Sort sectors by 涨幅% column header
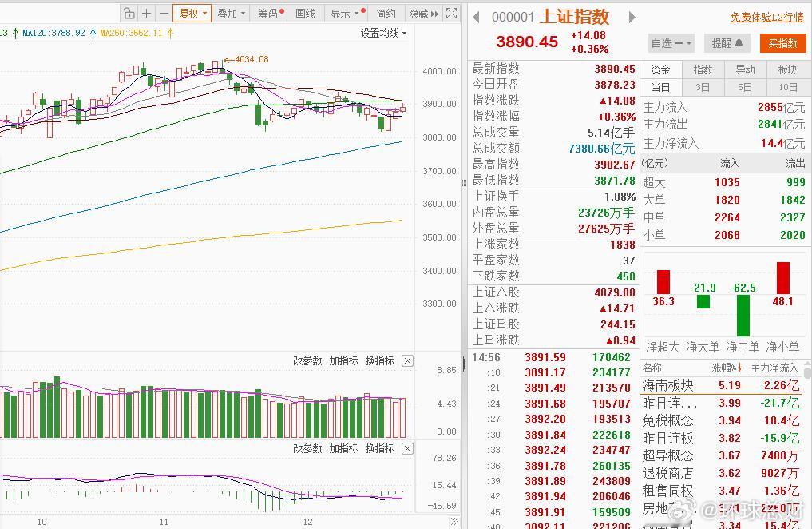 tap(727, 368)
